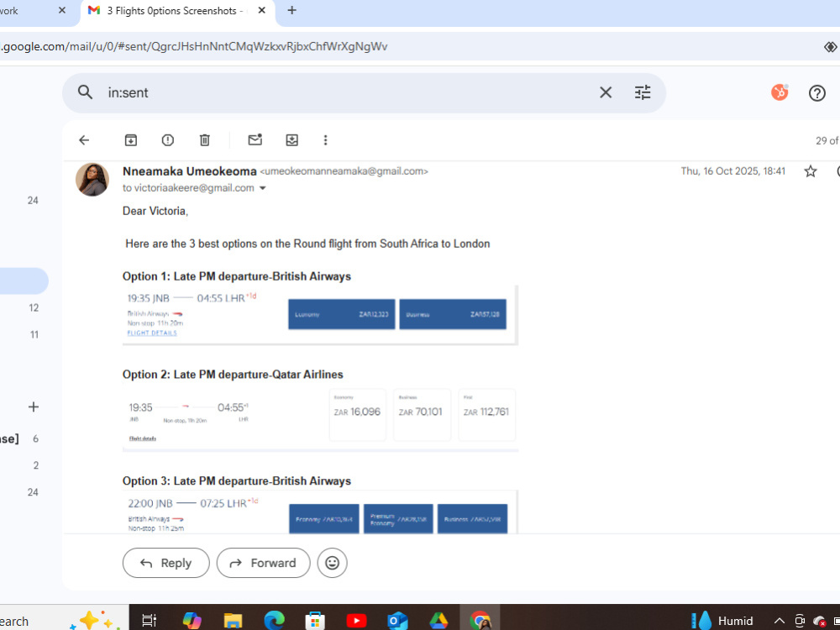Click Option 3 heading text

[237, 481]
